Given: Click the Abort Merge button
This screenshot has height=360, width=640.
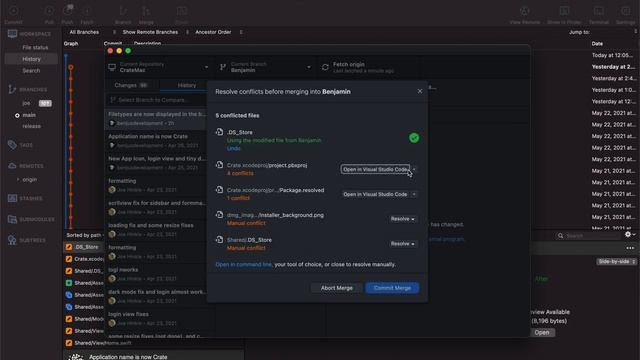Looking at the screenshot, I should tap(336, 288).
